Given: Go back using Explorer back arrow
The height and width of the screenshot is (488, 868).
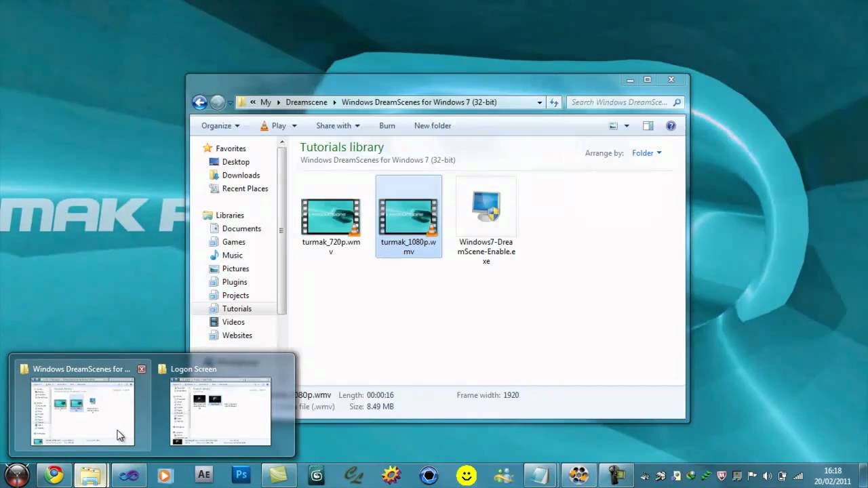Looking at the screenshot, I should point(199,102).
